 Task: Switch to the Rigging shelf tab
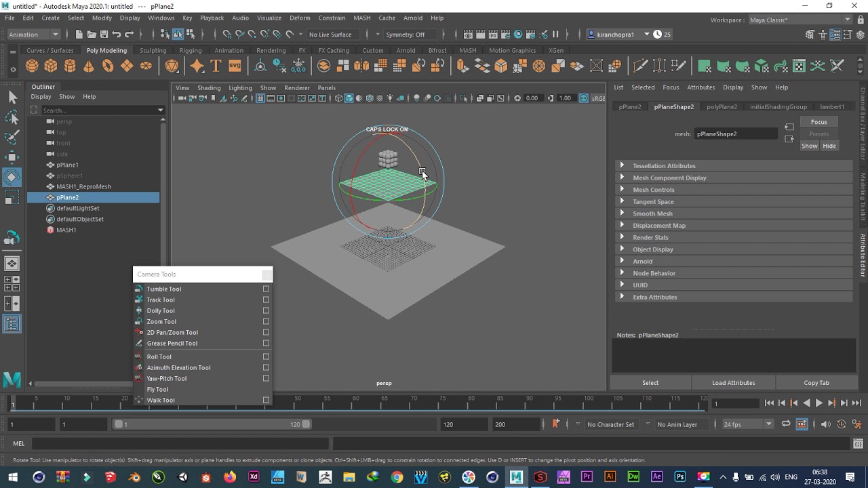(190, 50)
